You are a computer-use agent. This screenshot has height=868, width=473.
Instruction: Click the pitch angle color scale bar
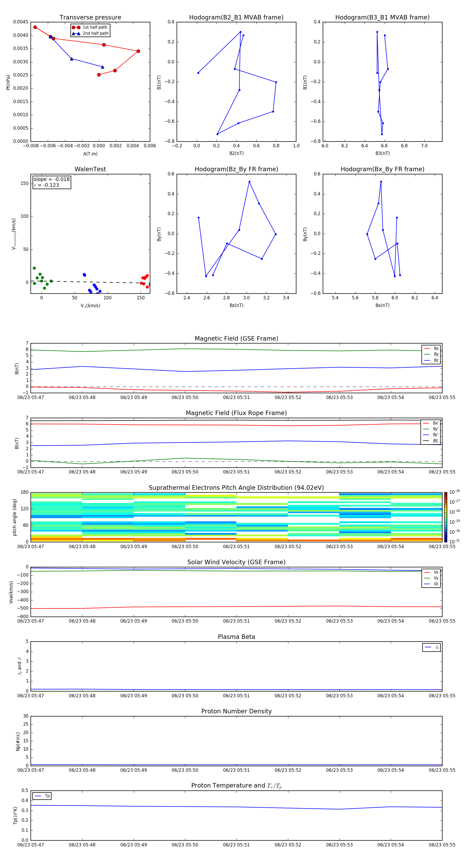point(446,517)
